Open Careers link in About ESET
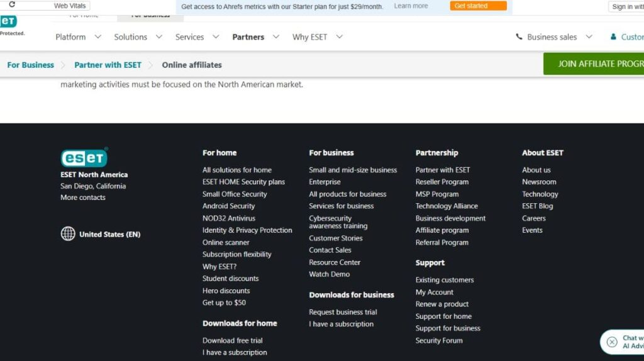Screen dimensions: 644x361 533,218
